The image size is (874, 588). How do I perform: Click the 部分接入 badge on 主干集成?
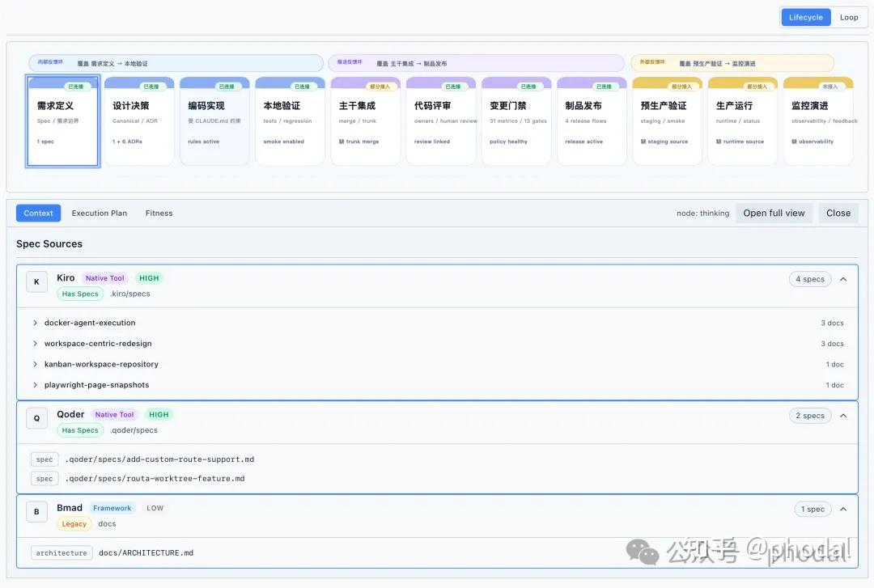coord(380,87)
